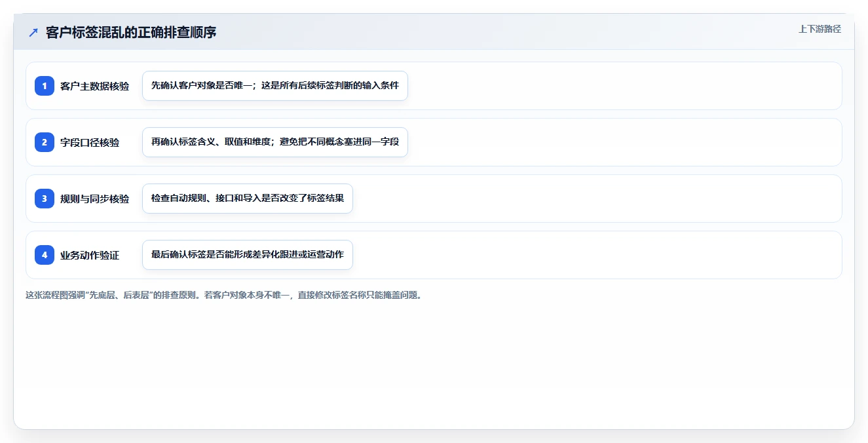This screenshot has height=443, width=868.
Task: Click the arrow icon beside the title
Action: pyautogui.click(x=33, y=32)
